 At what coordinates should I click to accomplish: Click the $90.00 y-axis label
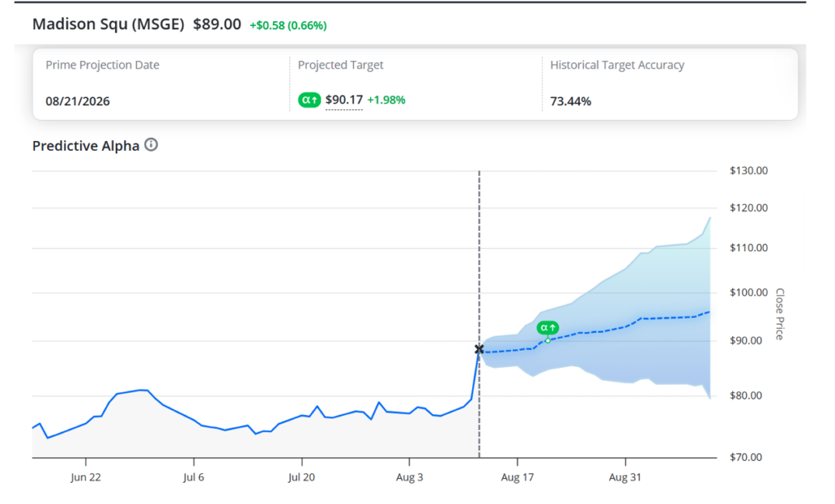click(x=746, y=340)
